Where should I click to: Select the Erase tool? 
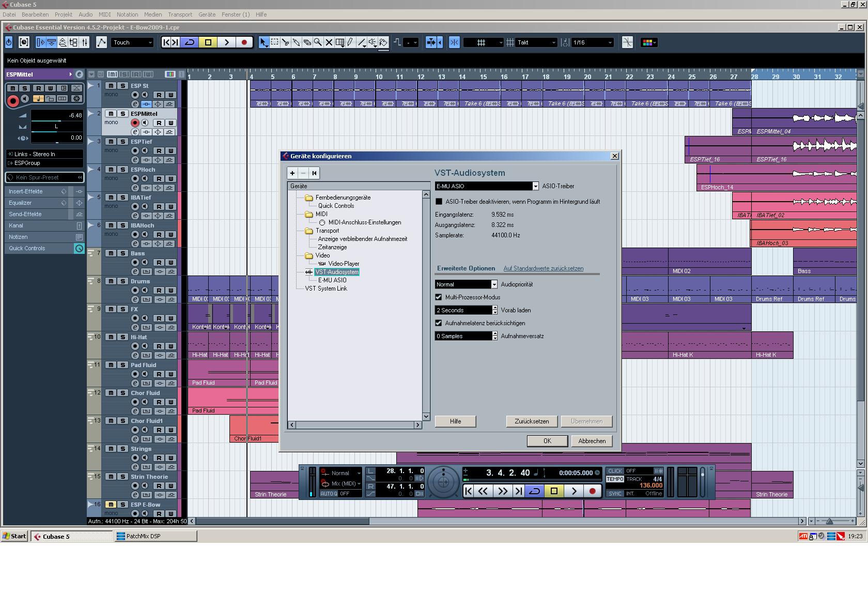pos(307,42)
